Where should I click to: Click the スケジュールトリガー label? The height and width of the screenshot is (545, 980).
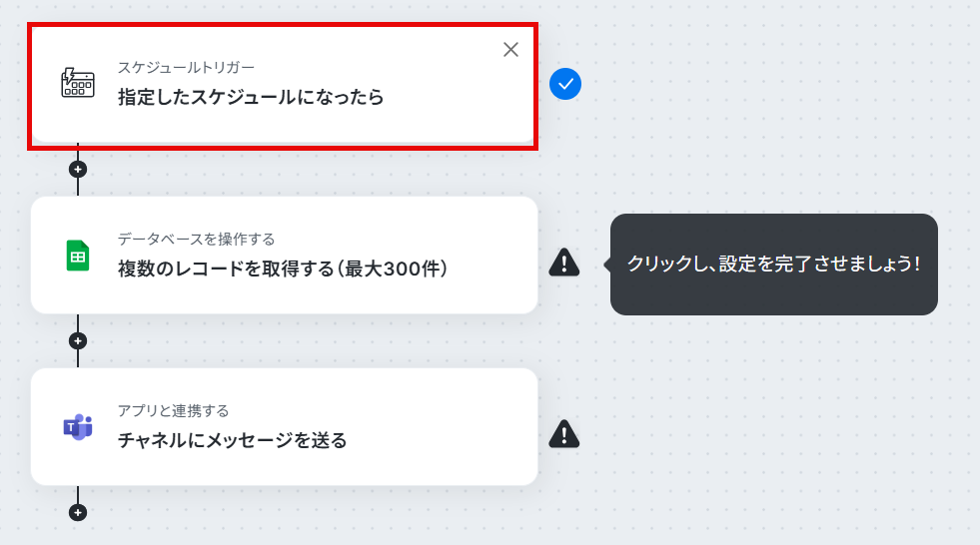click(x=186, y=68)
